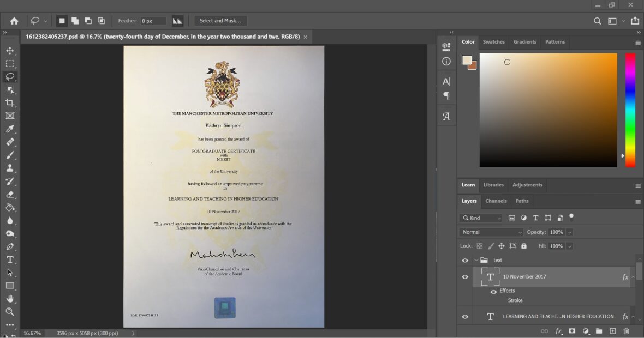
Task: Set Intersect with selection mode
Action: 101,21
